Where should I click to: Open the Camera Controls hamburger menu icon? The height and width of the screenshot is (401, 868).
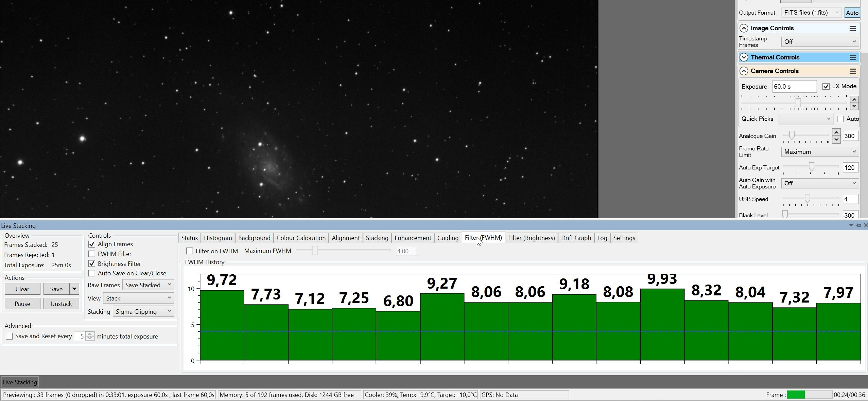click(x=853, y=71)
